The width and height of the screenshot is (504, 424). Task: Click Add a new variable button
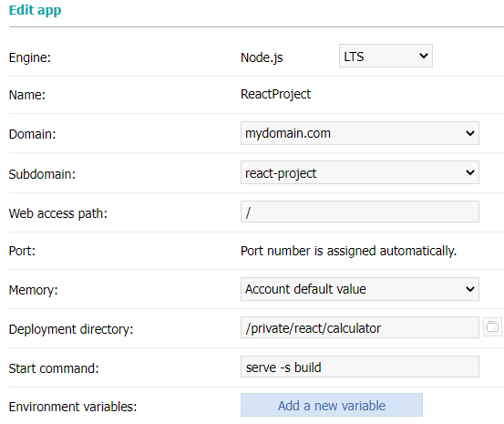click(x=332, y=405)
